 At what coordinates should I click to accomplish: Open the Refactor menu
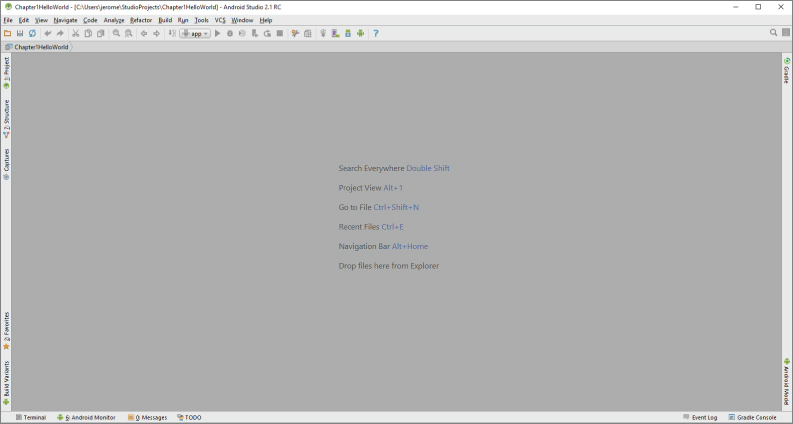coord(141,20)
